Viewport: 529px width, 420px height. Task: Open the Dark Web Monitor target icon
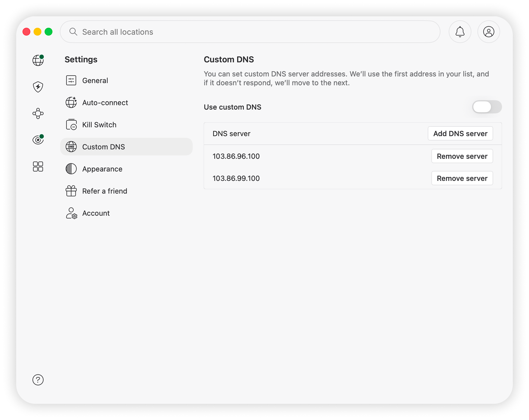click(x=38, y=140)
